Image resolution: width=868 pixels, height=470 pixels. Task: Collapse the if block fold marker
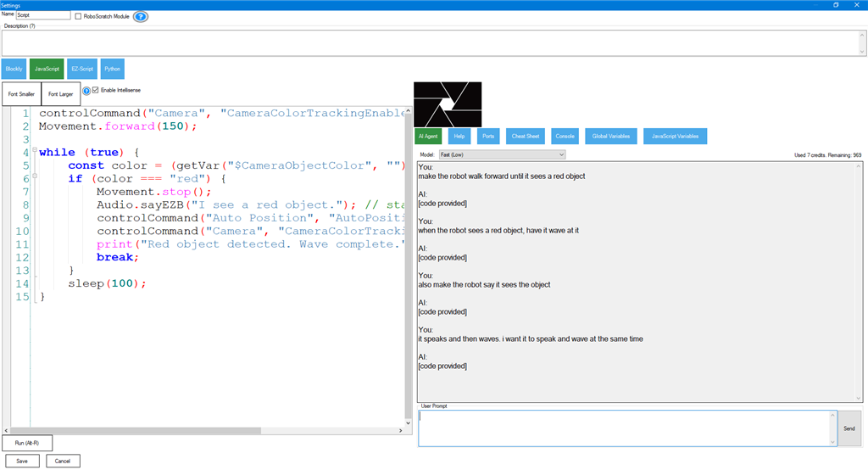click(34, 176)
